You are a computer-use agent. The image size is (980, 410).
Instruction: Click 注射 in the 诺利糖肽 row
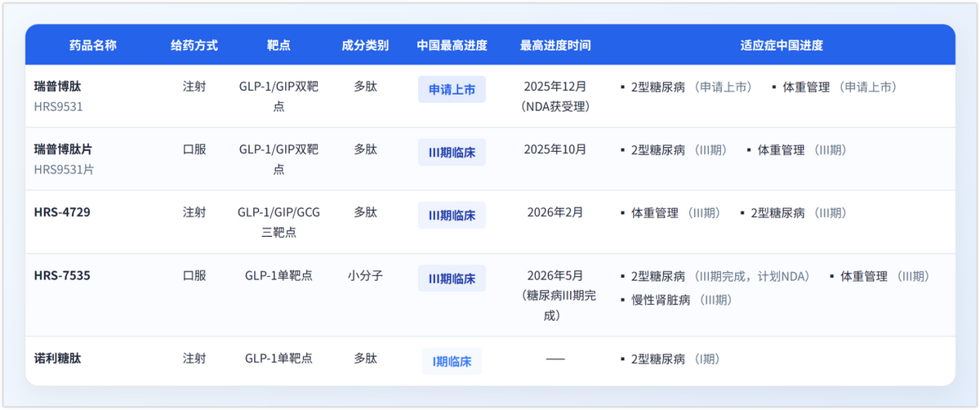[x=194, y=358]
